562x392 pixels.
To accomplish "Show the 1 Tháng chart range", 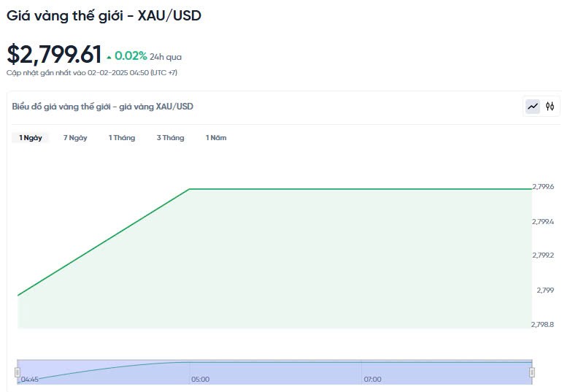I will point(122,138).
